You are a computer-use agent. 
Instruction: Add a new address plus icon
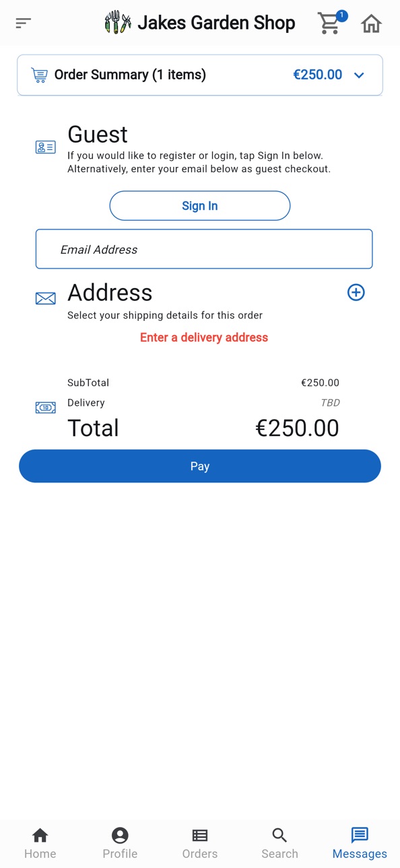[356, 292]
